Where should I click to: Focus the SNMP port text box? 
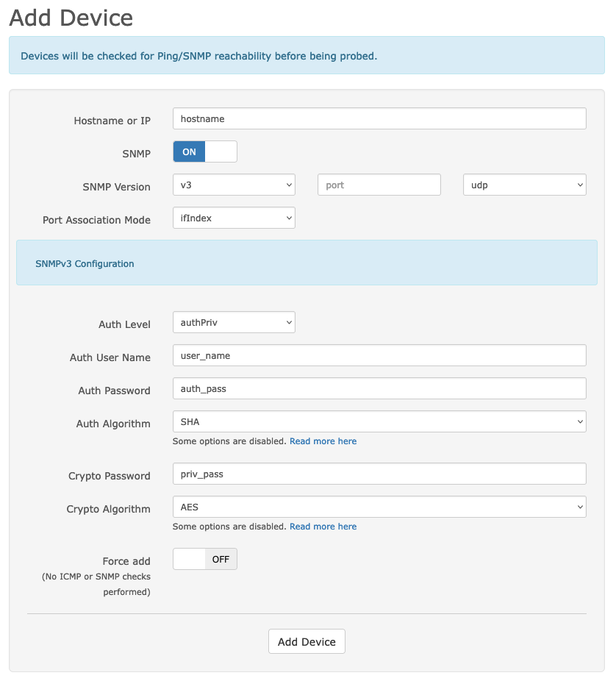pos(379,185)
